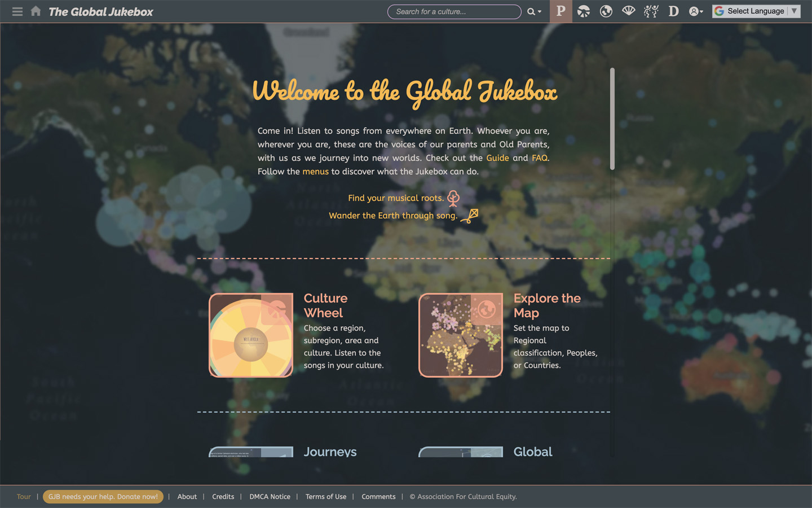Click the fan-shaped toolbar icon
Screen dimensions: 812x508
(629, 11)
